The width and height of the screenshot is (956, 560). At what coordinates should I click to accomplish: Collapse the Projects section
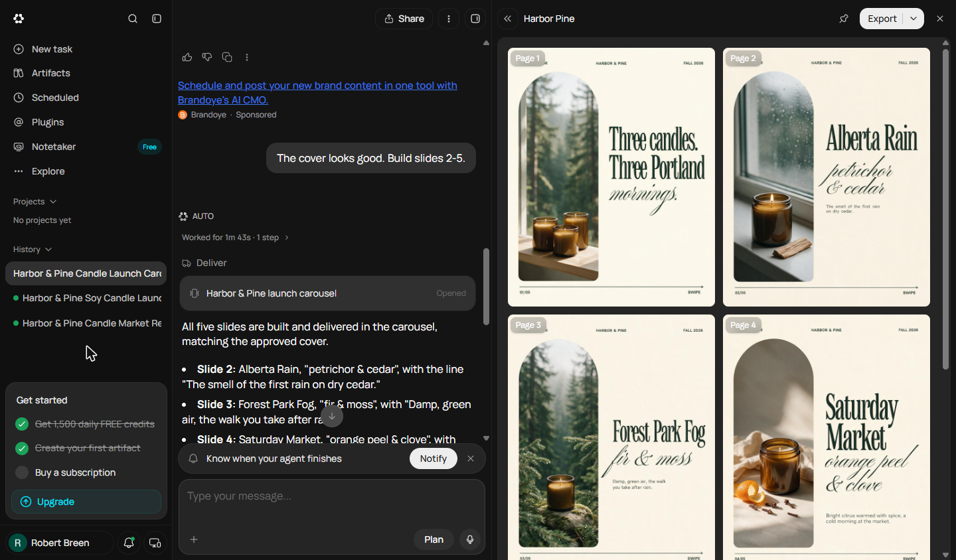point(35,202)
